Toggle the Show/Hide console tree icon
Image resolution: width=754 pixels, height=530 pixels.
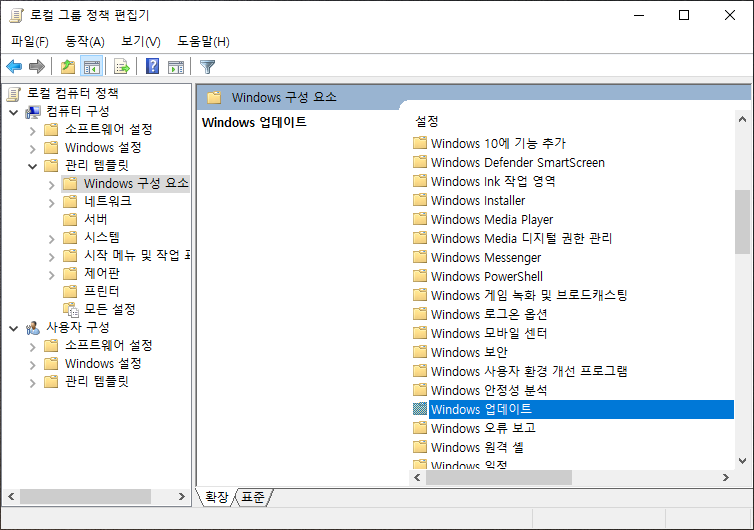91,66
